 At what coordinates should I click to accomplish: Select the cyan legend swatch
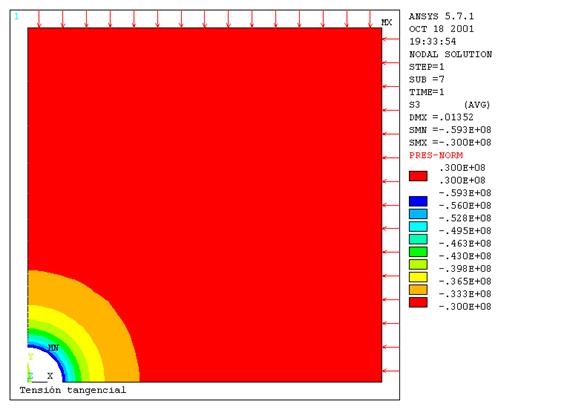(x=418, y=227)
